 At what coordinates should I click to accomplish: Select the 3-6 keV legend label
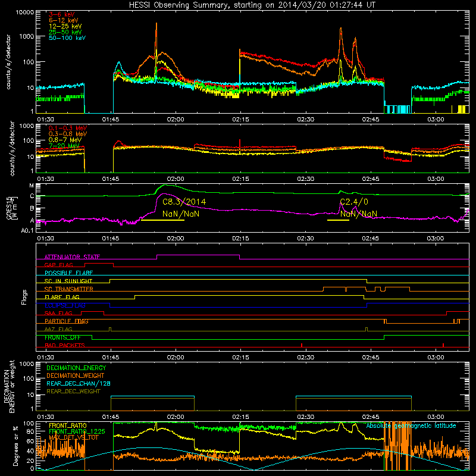62,14
